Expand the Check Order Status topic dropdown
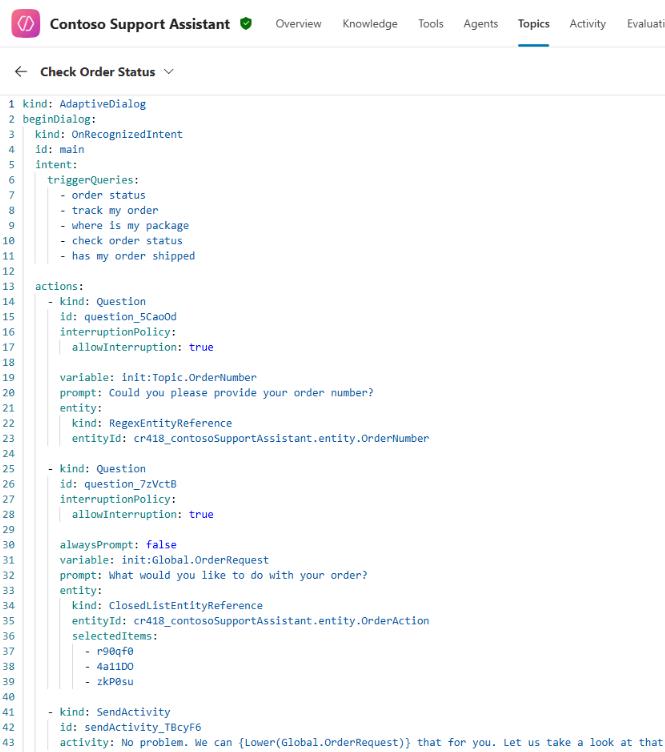Viewport: 665px width, 752px height. coord(167,72)
